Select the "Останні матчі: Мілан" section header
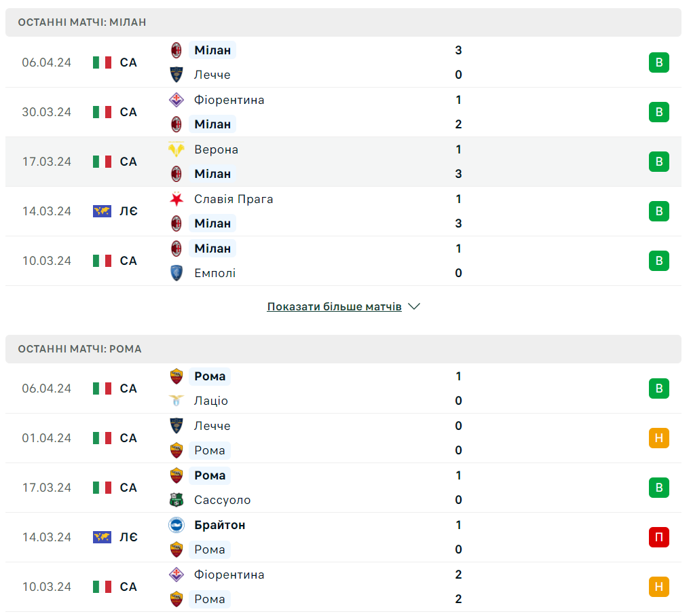The width and height of the screenshot is (691, 616). point(81,22)
